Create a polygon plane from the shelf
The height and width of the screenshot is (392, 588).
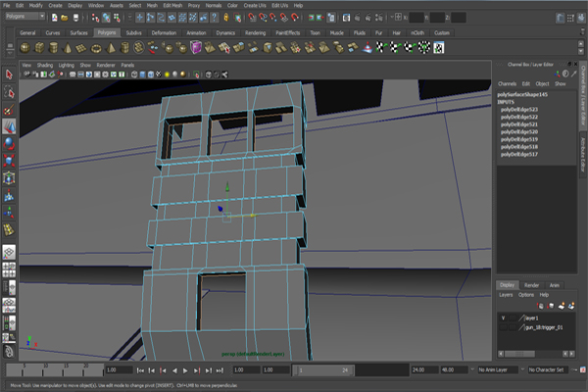click(81, 48)
